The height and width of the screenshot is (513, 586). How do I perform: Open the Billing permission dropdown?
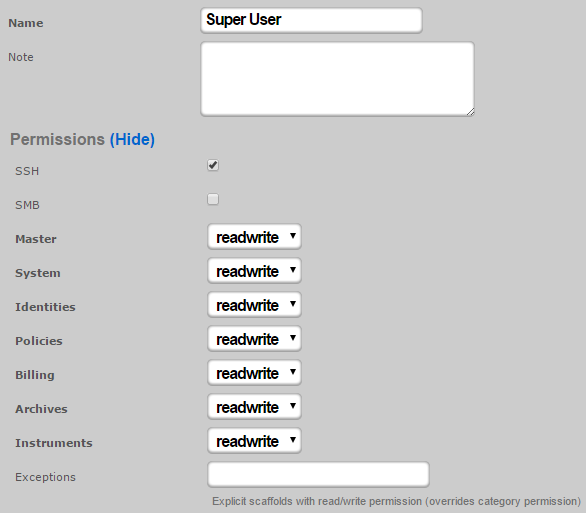pyautogui.click(x=254, y=373)
